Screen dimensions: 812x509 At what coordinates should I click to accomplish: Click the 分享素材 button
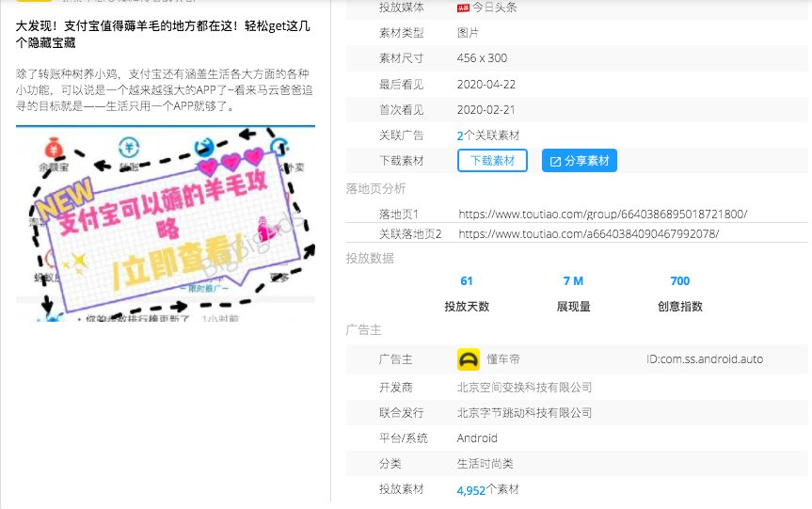[x=579, y=161]
